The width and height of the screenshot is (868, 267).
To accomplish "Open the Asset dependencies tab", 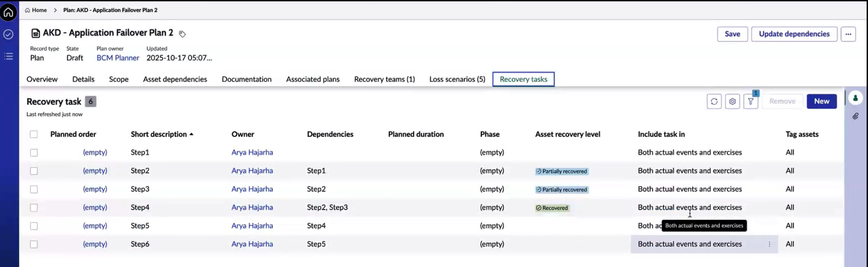I will 175,79.
